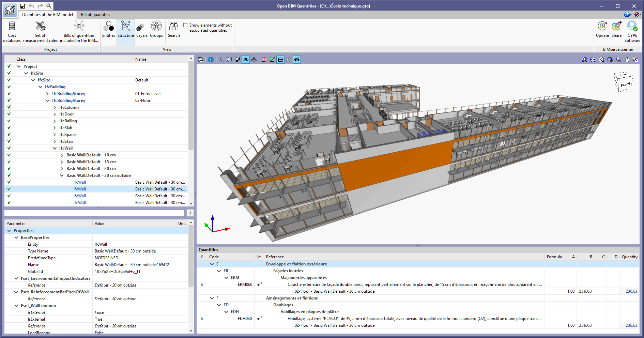Switch to Entities view
The width and height of the screenshot is (644, 338).
(x=109, y=30)
